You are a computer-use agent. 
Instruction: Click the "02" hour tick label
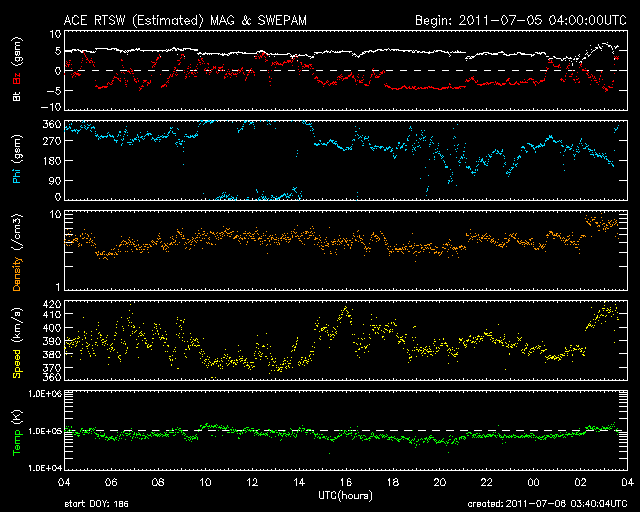pyautogui.click(x=580, y=483)
